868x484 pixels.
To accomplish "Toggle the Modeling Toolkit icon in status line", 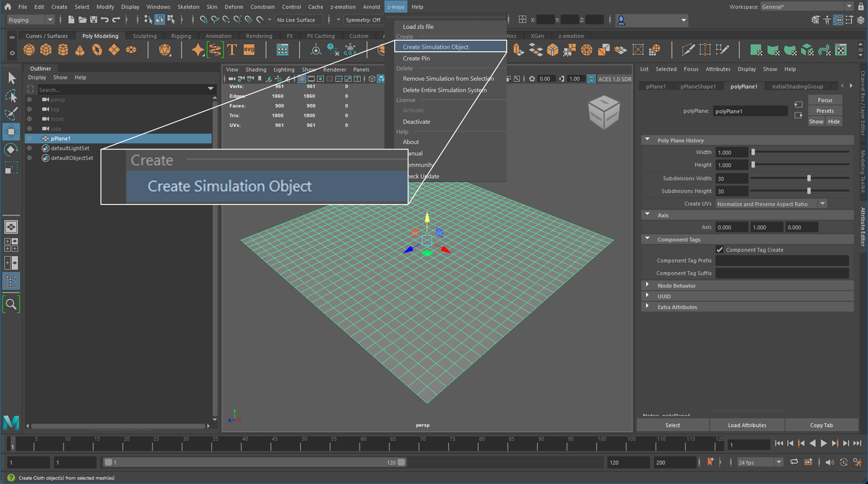I will (x=815, y=20).
